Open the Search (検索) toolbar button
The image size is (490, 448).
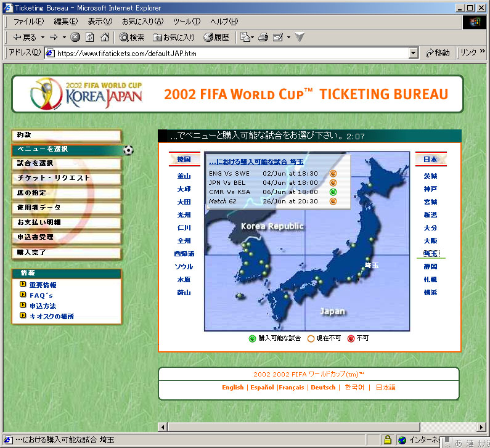click(131, 38)
